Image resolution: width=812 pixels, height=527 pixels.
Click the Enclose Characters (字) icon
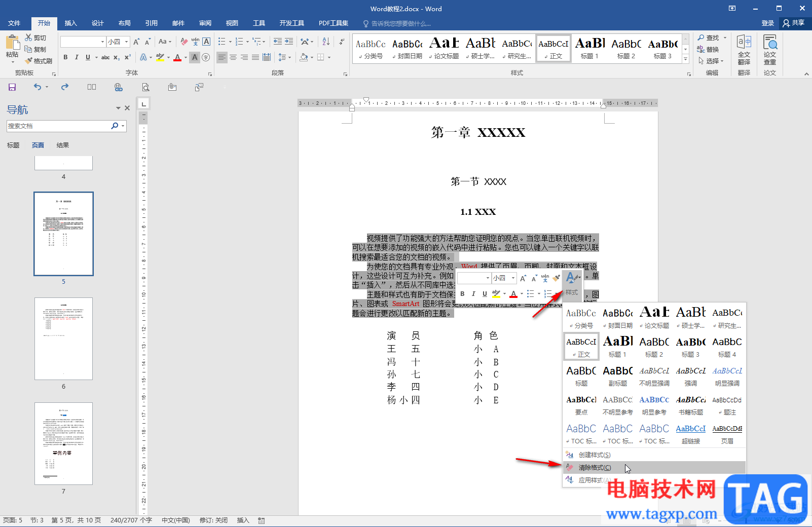point(206,57)
